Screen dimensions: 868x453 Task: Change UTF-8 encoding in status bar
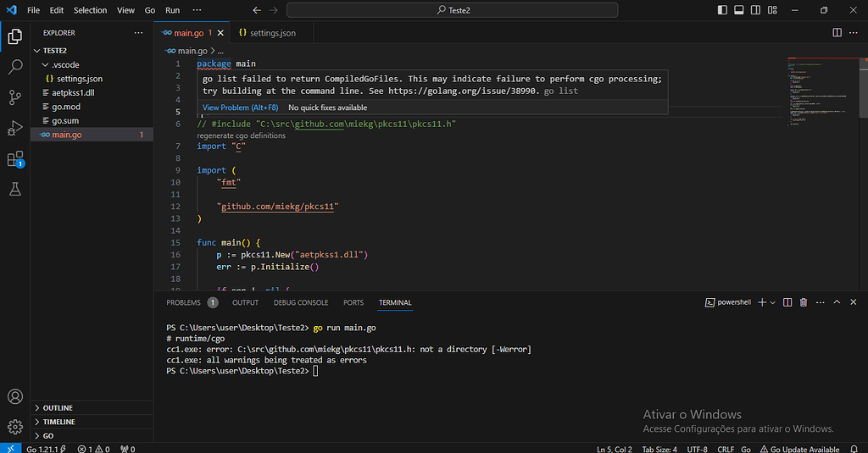point(697,449)
